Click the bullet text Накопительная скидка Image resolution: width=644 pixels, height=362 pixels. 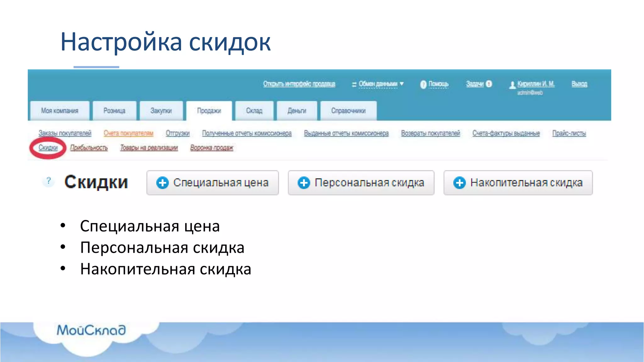point(166,269)
